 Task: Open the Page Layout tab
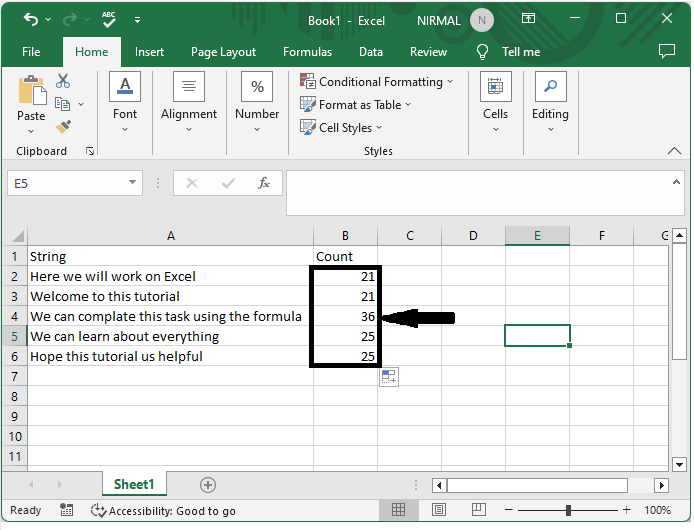tap(224, 52)
